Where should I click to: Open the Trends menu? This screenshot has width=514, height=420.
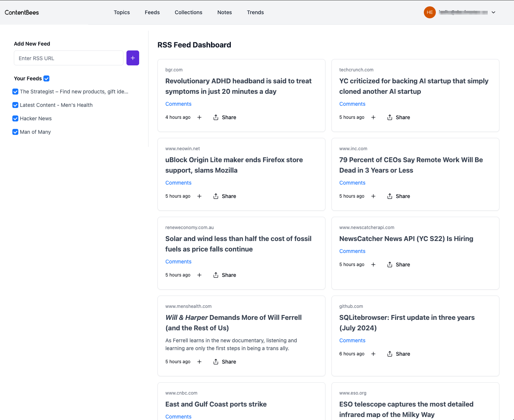pyautogui.click(x=256, y=12)
